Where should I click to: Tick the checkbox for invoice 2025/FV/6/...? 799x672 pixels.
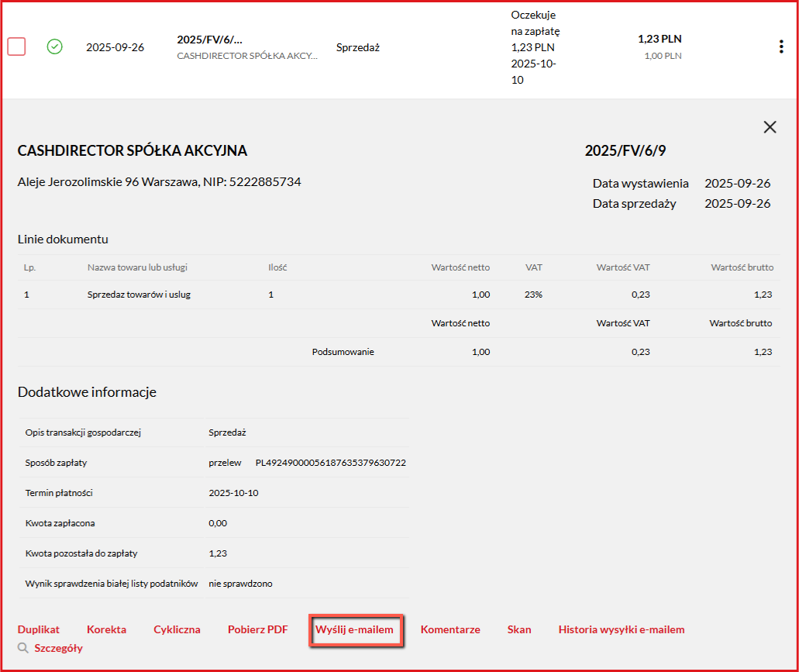tap(16, 47)
